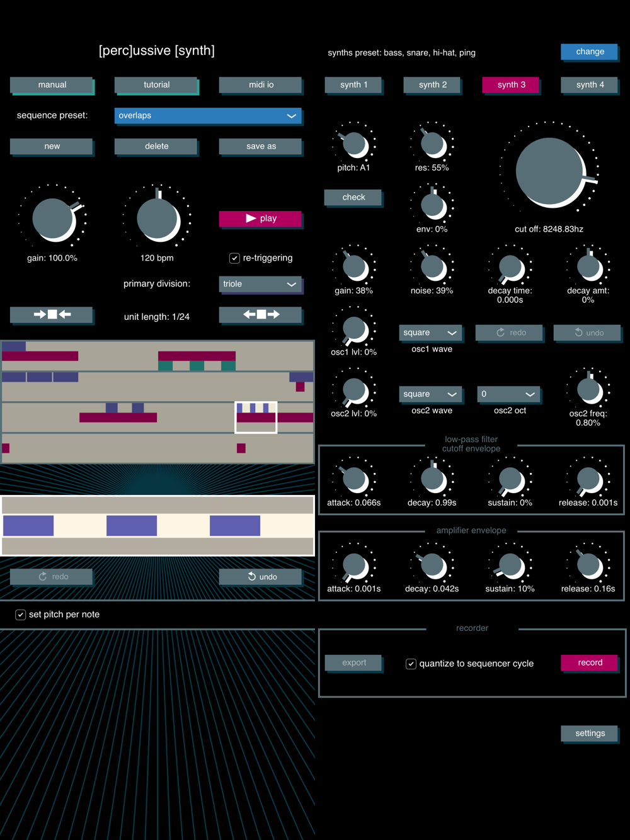The height and width of the screenshot is (840, 630).
Task: Click the middle purple note in detail editor
Action: [x=132, y=525]
